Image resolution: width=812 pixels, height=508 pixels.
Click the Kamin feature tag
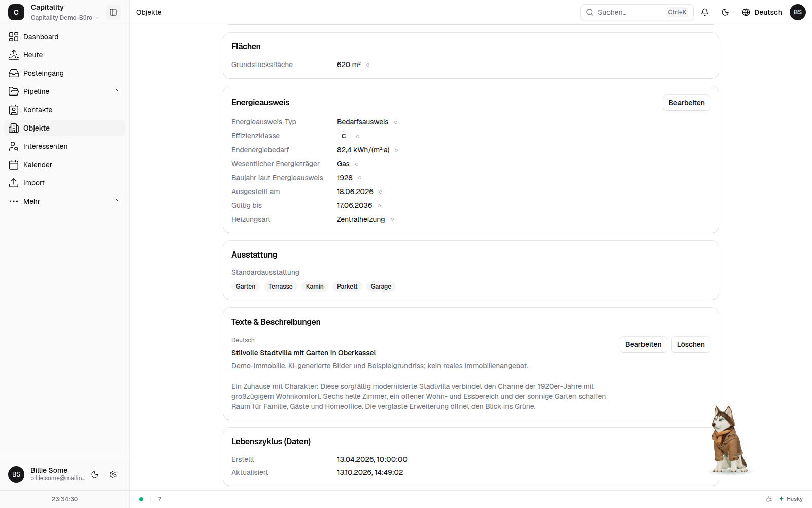315,287
